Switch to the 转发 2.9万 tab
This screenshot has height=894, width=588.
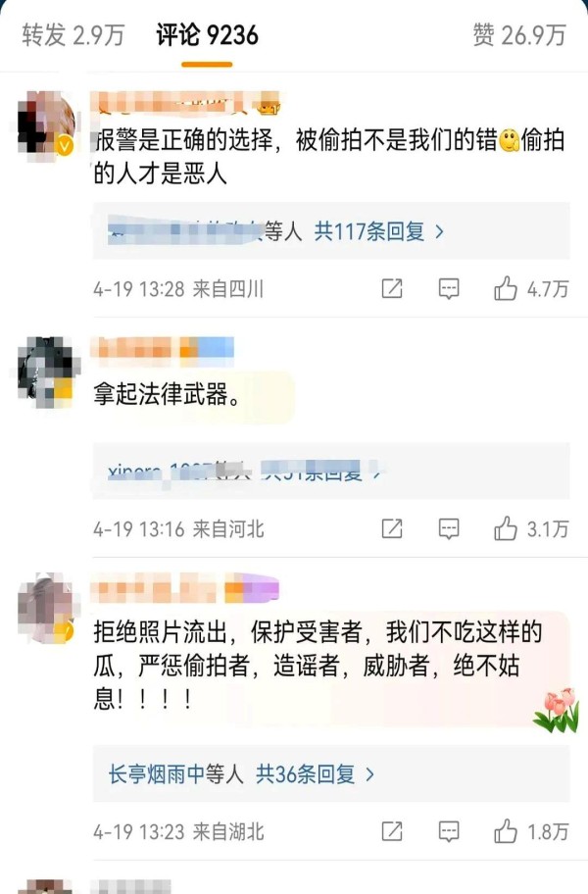point(73,35)
